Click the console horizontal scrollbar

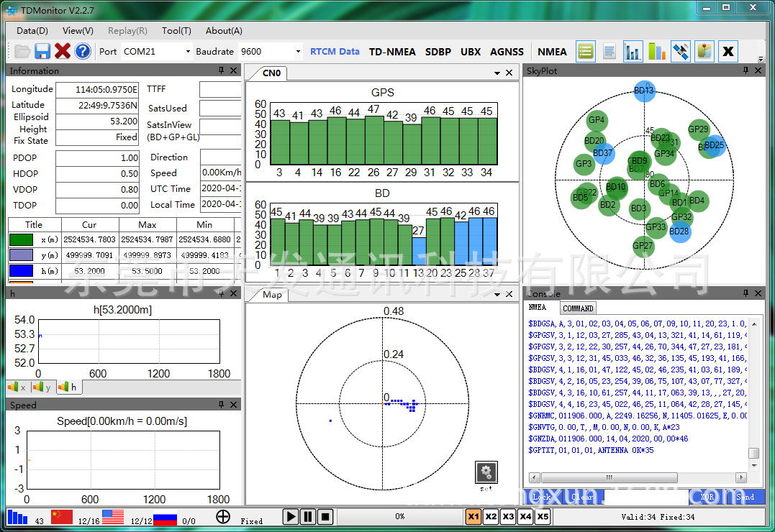tap(608, 477)
